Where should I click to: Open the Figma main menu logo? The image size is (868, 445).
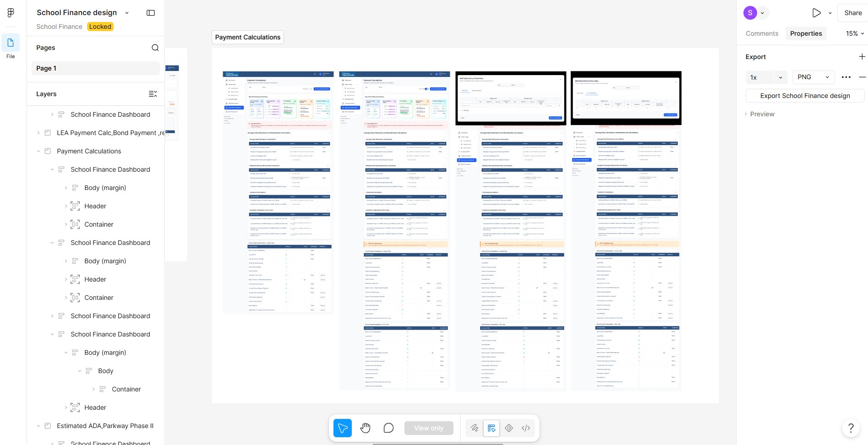tap(11, 13)
